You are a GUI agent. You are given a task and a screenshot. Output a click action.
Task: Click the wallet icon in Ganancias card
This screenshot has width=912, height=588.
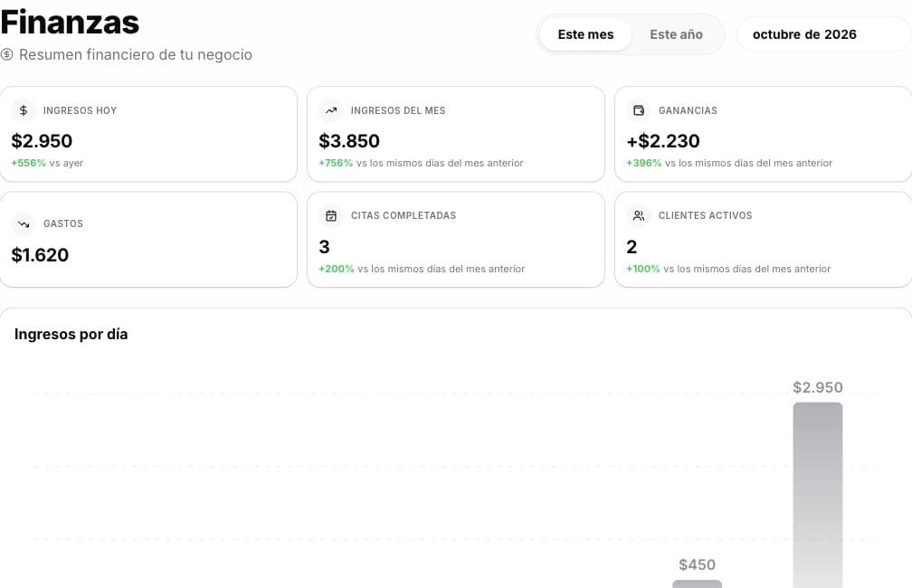point(639,110)
